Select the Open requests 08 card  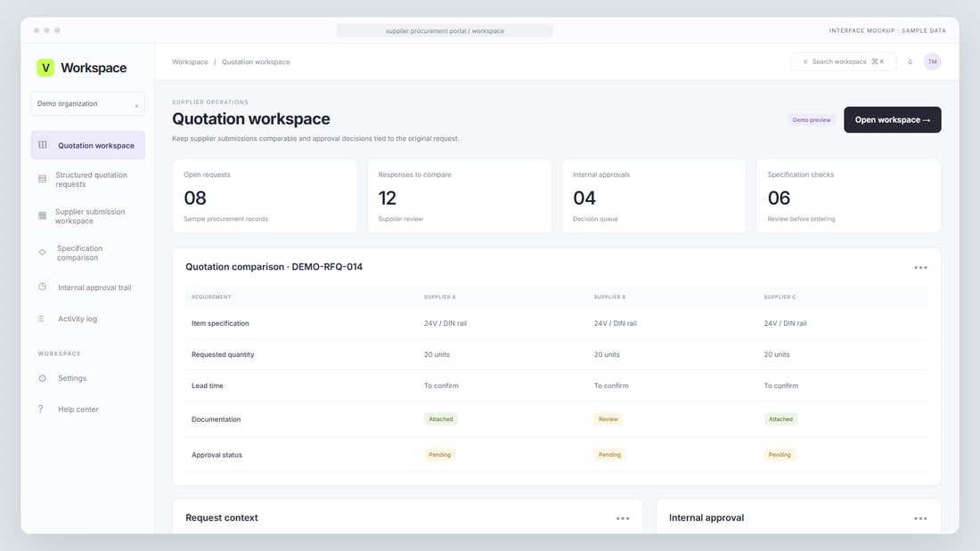(x=265, y=196)
